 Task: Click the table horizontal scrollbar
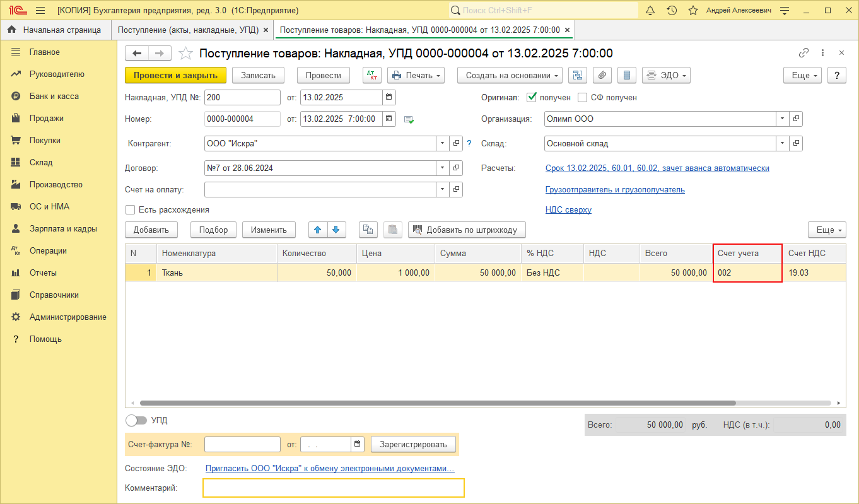pyautogui.click(x=438, y=402)
